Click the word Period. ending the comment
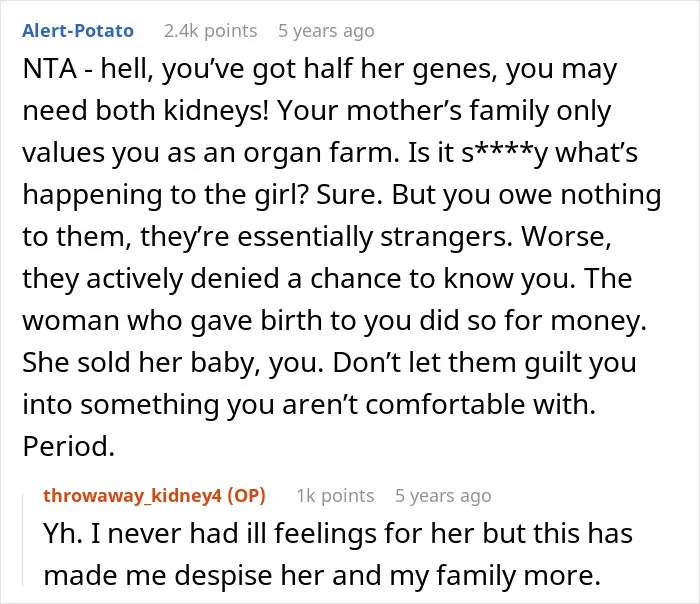 tap(69, 446)
